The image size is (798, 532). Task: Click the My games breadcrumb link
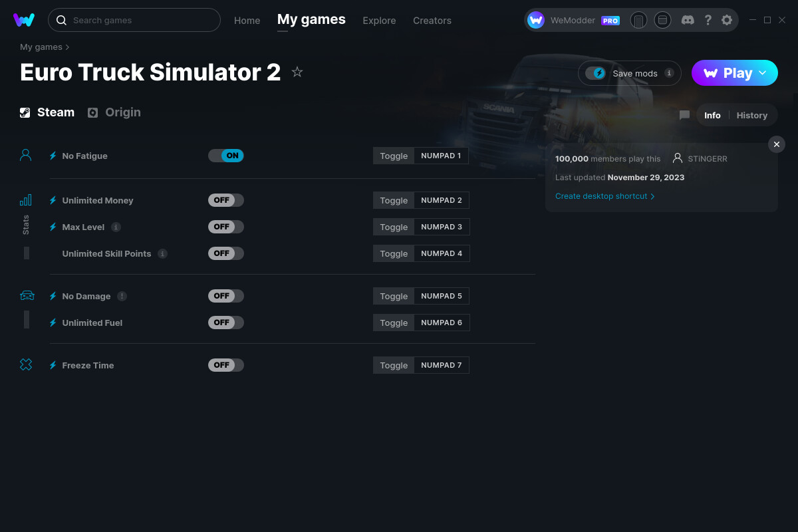41,47
